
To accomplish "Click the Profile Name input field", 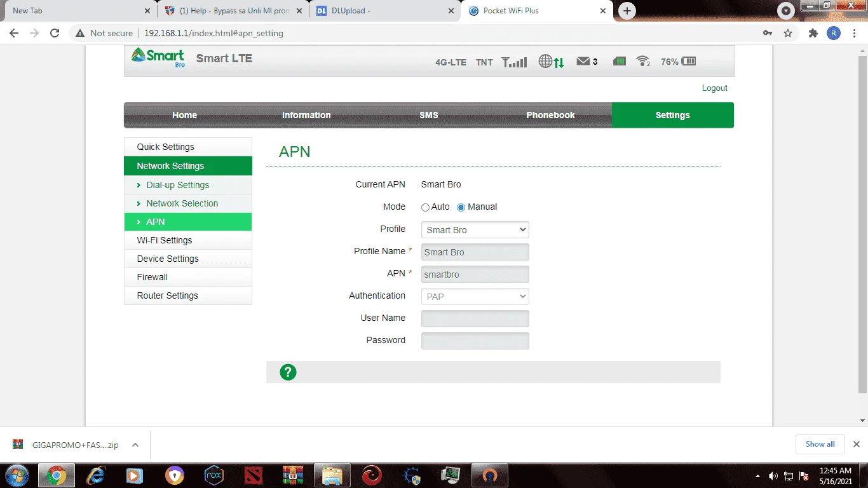I will [475, 252].
